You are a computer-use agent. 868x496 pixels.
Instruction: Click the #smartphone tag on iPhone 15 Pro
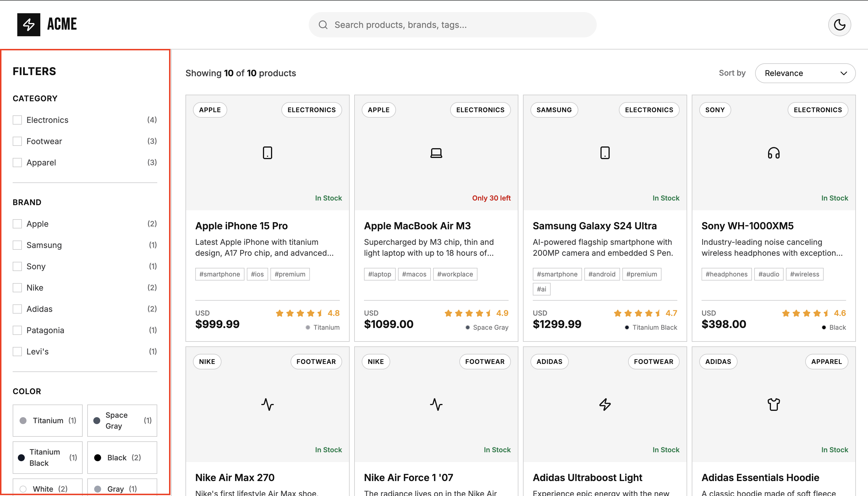click(219, 274)
